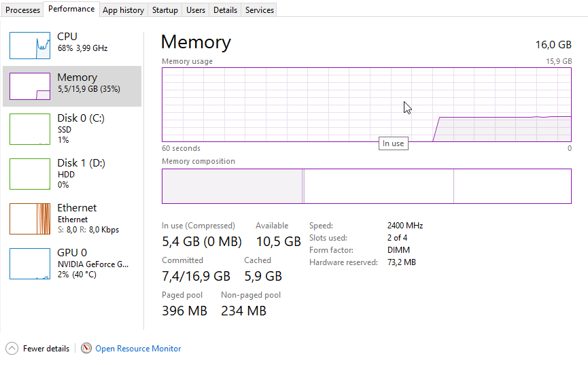
Task: Select Disk 0 (C:) SSD entry
Action: [72, 129]
